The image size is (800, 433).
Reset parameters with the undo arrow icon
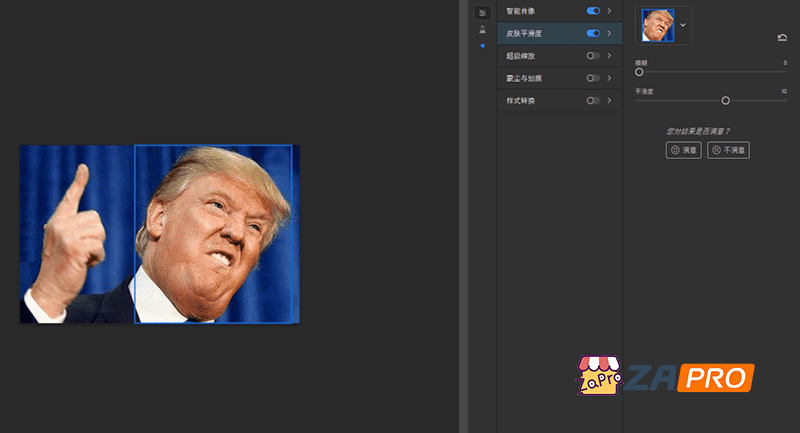tap(781, 38)
